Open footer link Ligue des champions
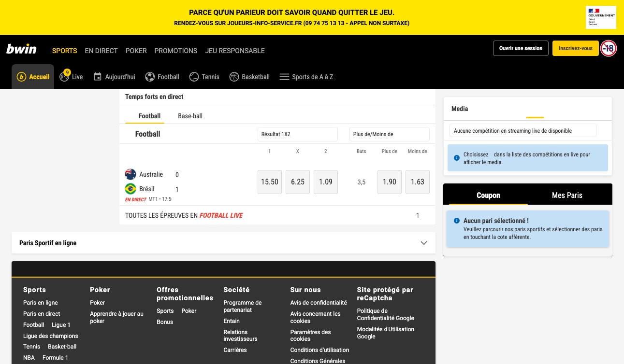The height and width of the screenshot is (364, 624). click(50, 336)
